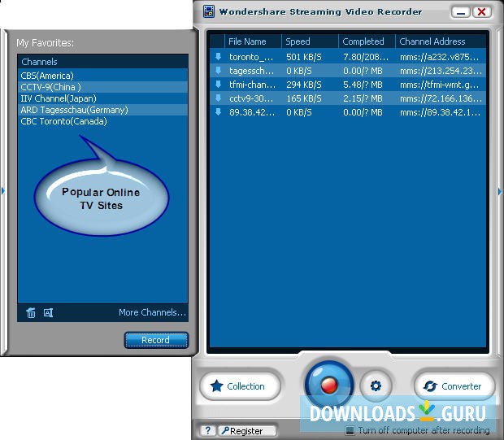Select CBC Toronto(Canada) channel
The image size is (504, 440).
coord(102,121)
